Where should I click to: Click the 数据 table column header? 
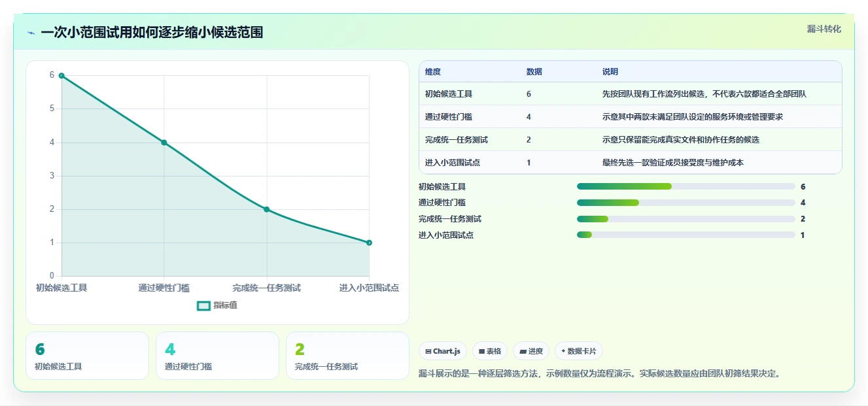(x=534, y=72)
